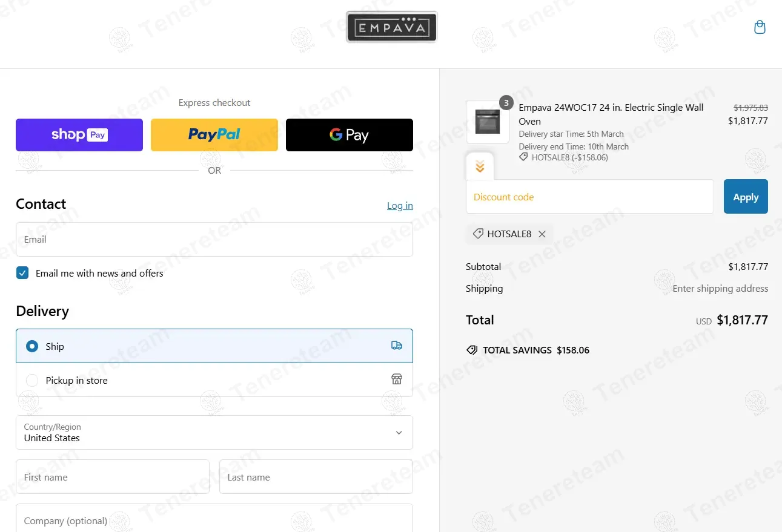The width and height of the screenshot is (782, 532).
Task: Select Pickup in store radio option
Action: [x=32, y=380]
